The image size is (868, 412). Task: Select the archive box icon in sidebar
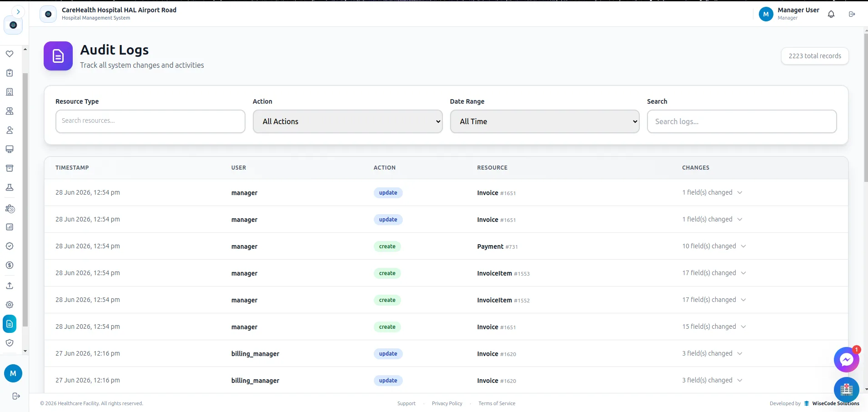tap(10, 168)
